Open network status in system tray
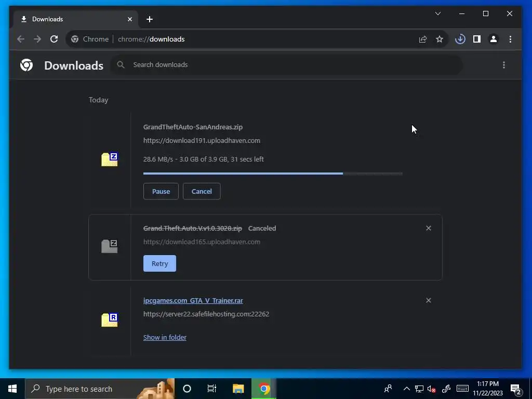The height and width of the screenshot is (399, 532). (419, 389)
